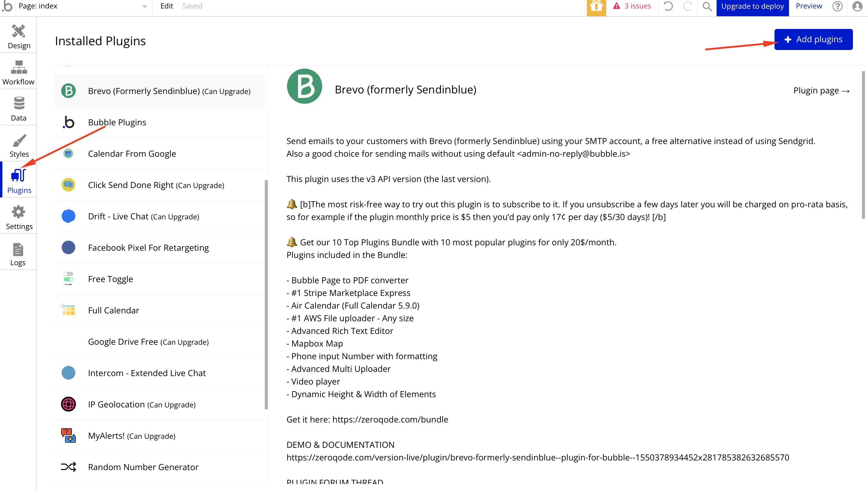
Task: Click the redo arrow icon
Action: click(x=687, y=6)
